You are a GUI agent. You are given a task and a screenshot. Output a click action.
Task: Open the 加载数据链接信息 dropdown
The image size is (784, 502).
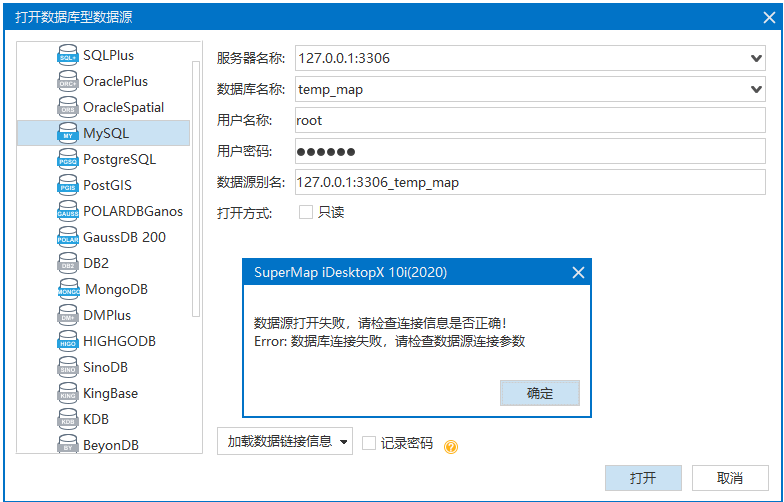(284, 441)
